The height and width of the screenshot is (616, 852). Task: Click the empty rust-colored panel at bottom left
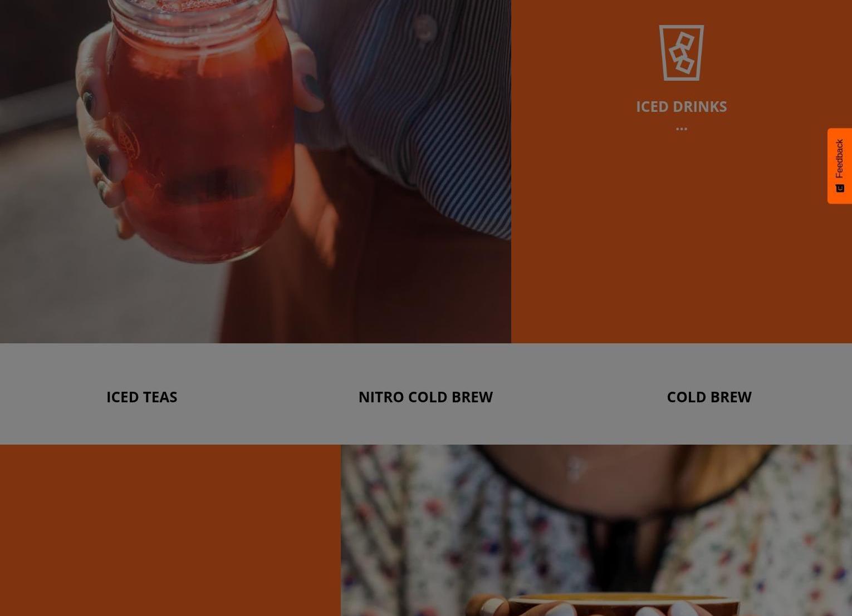[170, 530]
